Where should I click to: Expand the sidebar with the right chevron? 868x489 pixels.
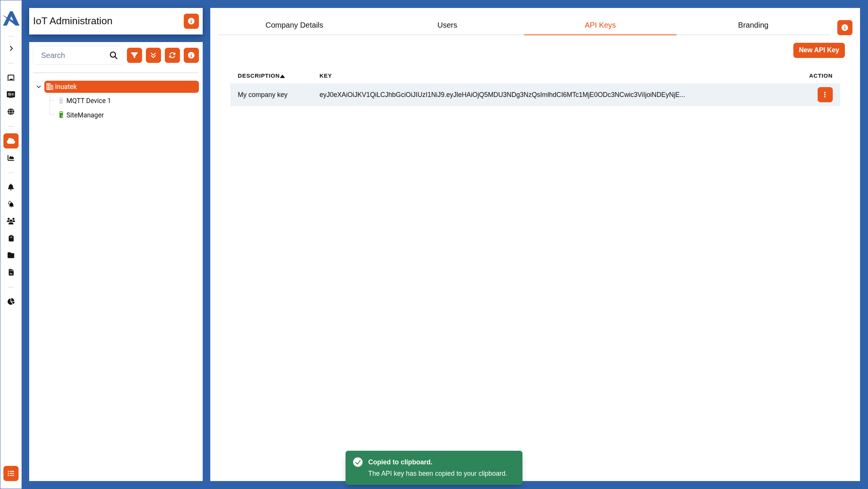point(11,48)
